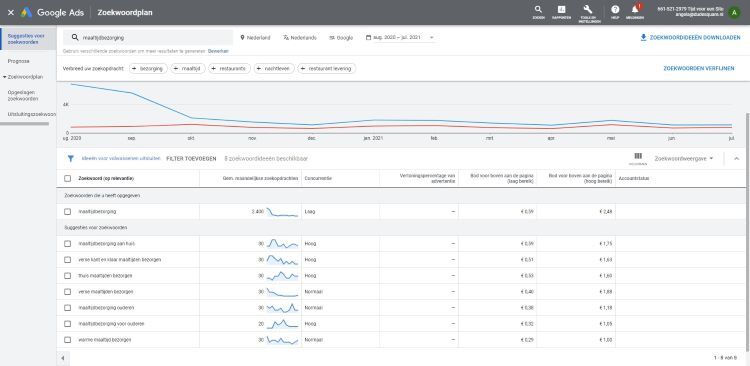Click the maaltijdbezorging search input field
This screenshot has width=750, height=366.
[148, 37]
